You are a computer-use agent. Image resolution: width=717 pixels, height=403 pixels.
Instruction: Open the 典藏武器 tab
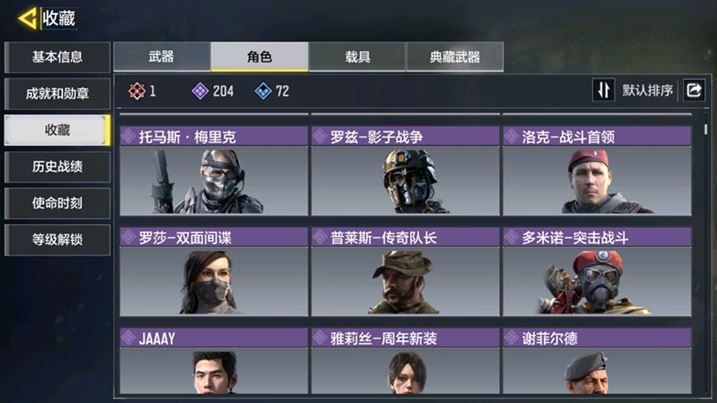click(x=455, y=57)
